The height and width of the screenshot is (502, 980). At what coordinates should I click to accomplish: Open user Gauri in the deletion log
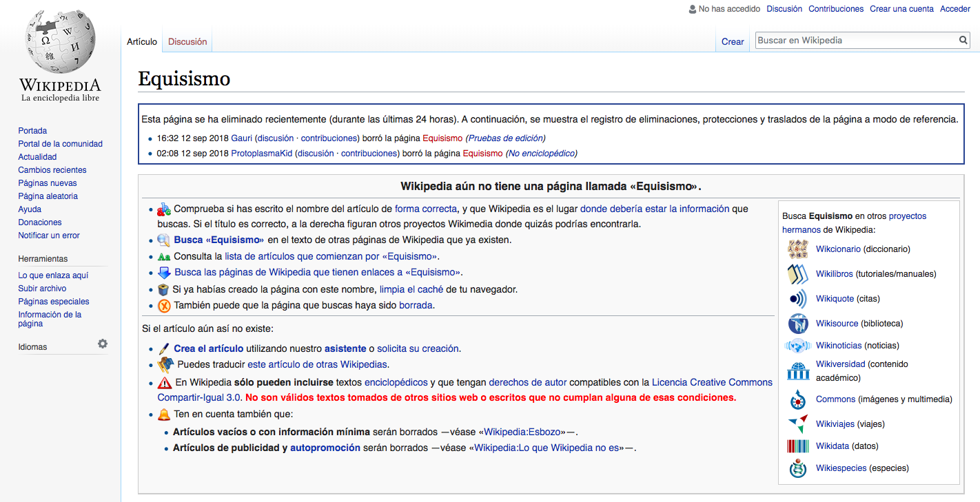242,138
